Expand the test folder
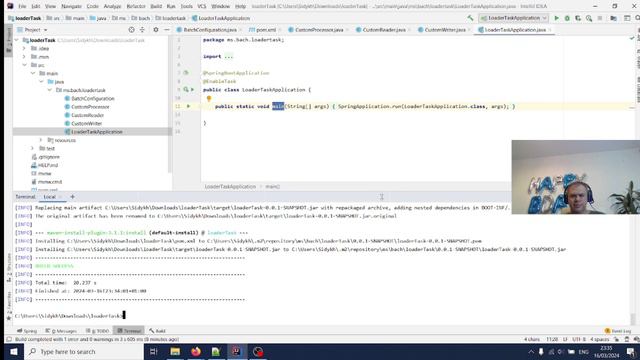This screenshot has width=640, height=360. click(x=33, y=149)
